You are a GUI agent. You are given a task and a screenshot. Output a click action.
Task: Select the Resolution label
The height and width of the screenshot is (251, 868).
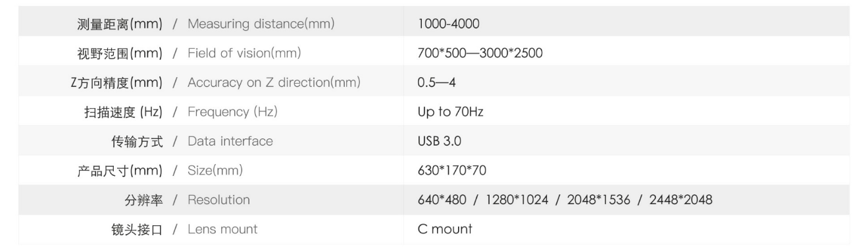click(219, 200)
